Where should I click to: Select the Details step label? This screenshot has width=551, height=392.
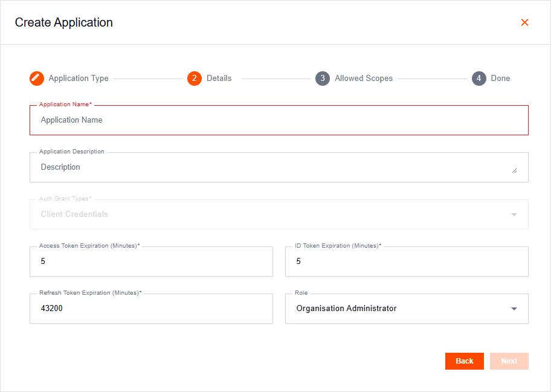(x=219, y=79)
